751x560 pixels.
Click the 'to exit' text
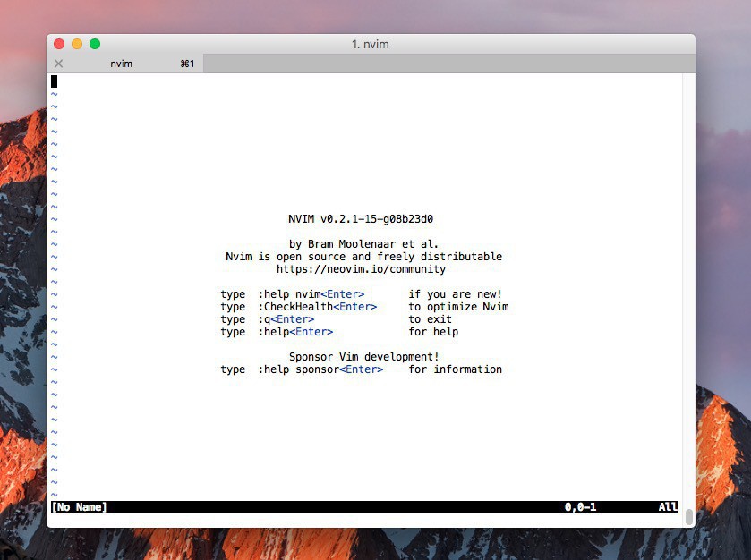click(x=430, y=319)
